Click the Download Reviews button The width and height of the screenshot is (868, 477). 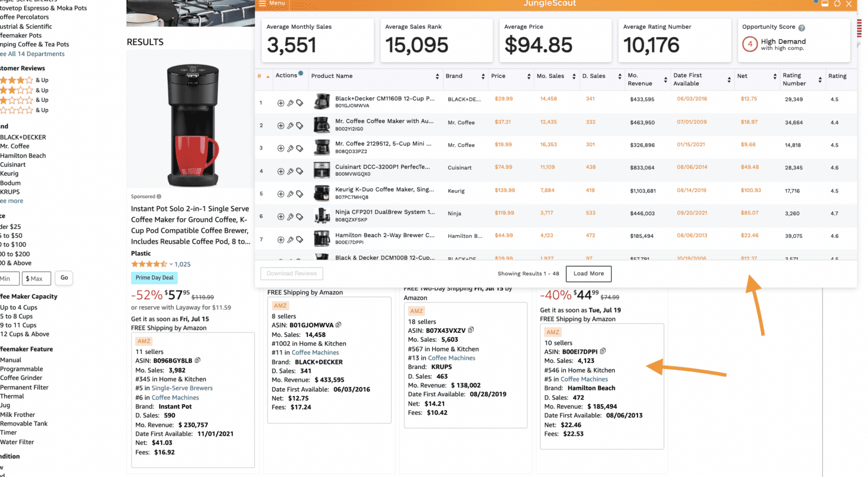[x=292, y=274]
